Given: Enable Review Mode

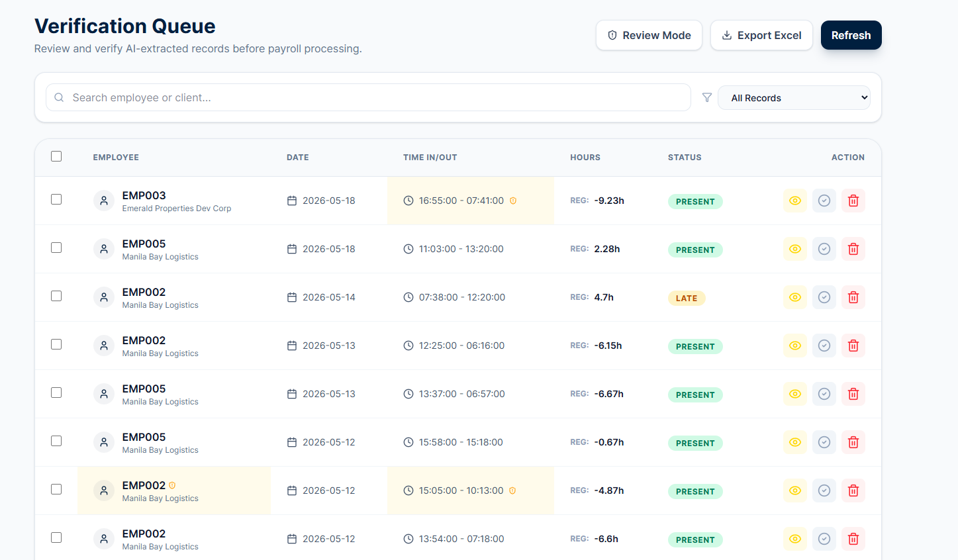Looking at the screenshot, I should (649, 35).
